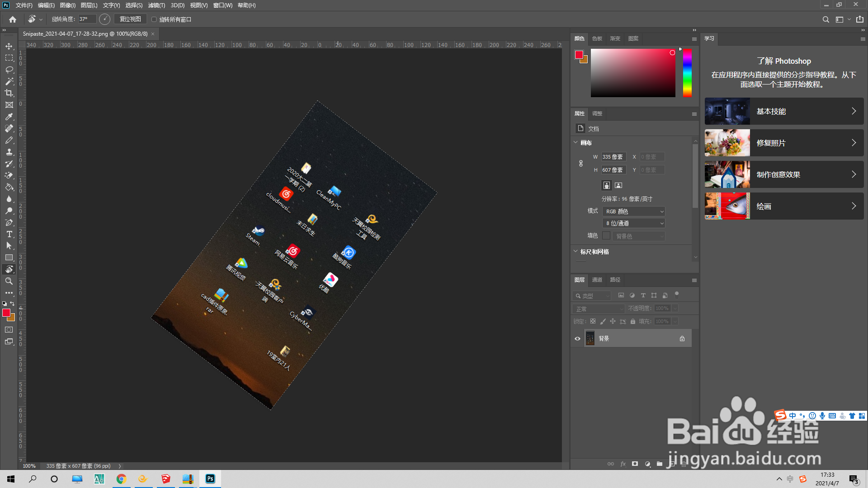Enable Rotate All Windows checkbox

pyautogui.click(x=154, y=19)
